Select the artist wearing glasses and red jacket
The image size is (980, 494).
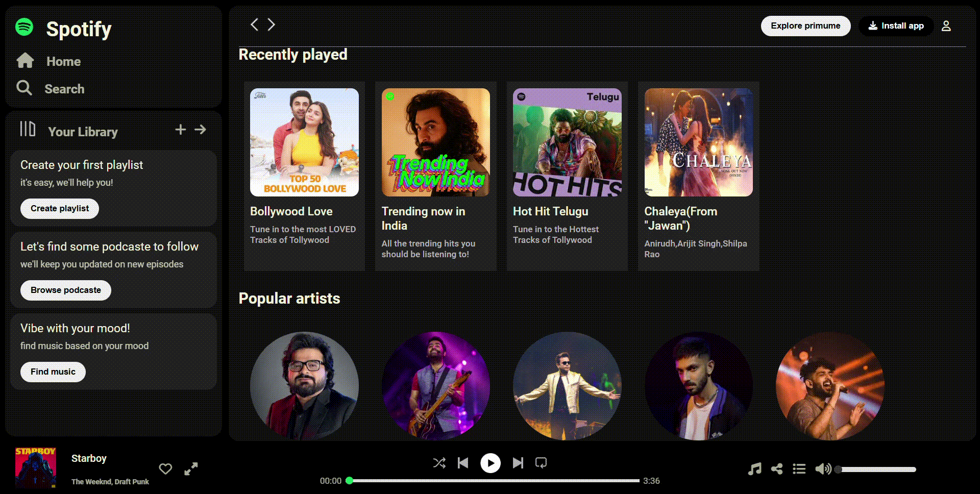304,386
